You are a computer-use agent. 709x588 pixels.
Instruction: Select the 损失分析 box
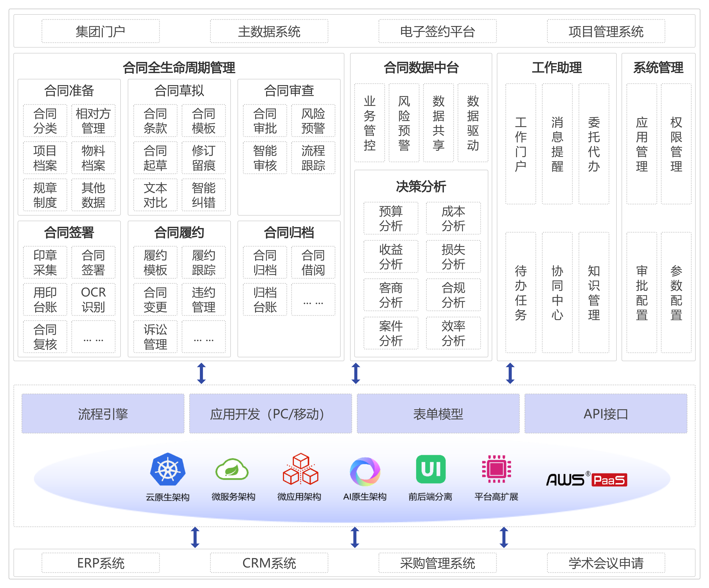(453, 256)
